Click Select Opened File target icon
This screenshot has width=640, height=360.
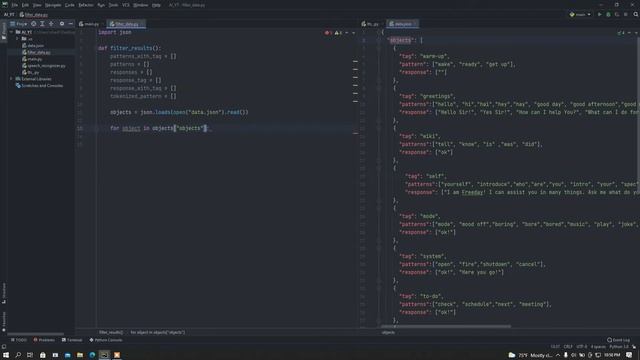pos(33,24)
